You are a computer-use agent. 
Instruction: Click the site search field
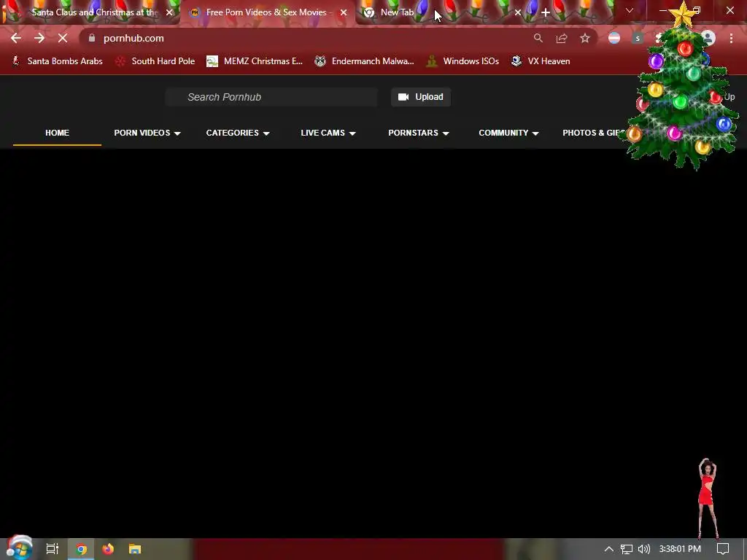tap(271, 97)
